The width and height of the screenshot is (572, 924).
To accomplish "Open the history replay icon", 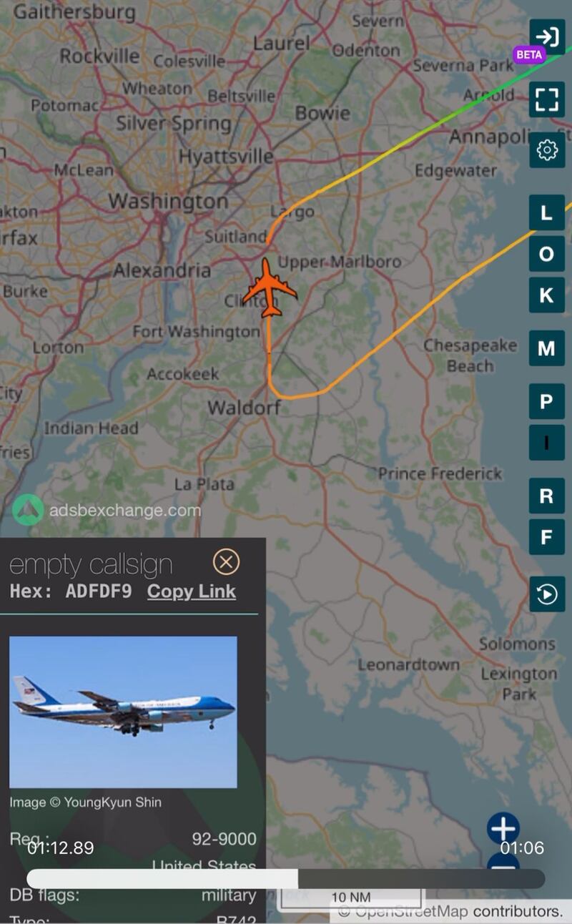I will coord(547,594).
